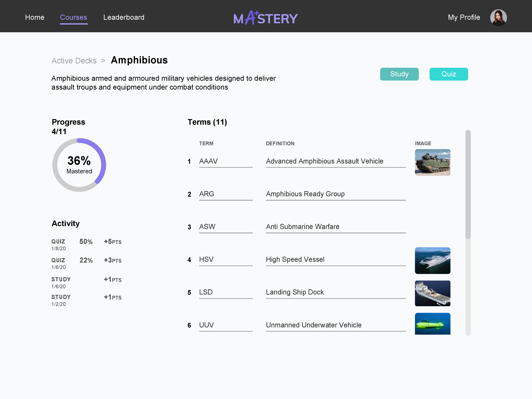Image resolution: width=532 pixels, height=399 pixels.
Task: Open My Profile link
Action: click(464, 17)
